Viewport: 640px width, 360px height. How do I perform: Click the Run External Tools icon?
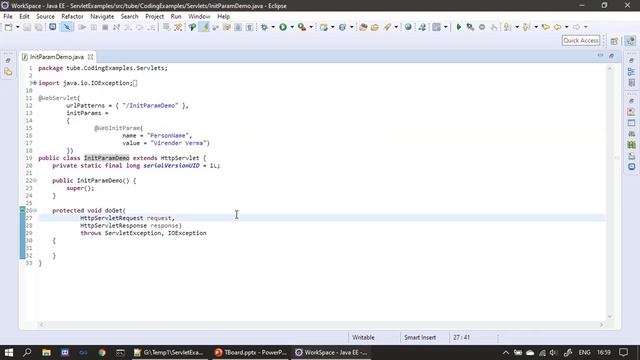[x=302, y=27]
